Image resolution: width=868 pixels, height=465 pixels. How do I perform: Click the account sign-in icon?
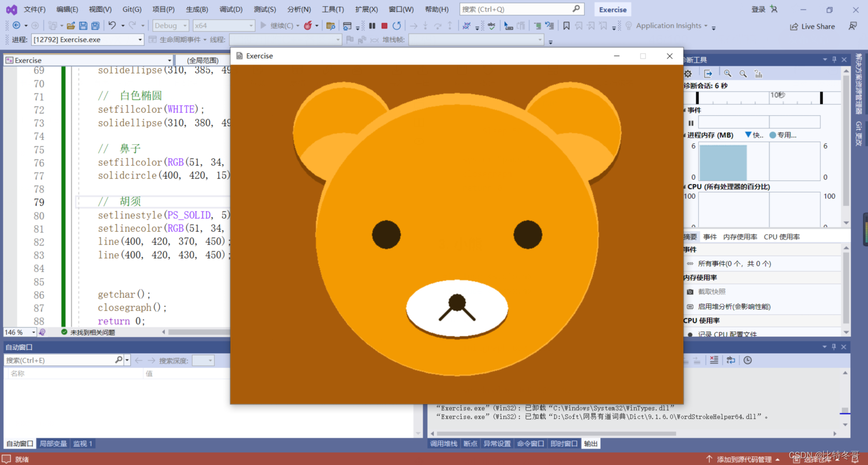774,9
